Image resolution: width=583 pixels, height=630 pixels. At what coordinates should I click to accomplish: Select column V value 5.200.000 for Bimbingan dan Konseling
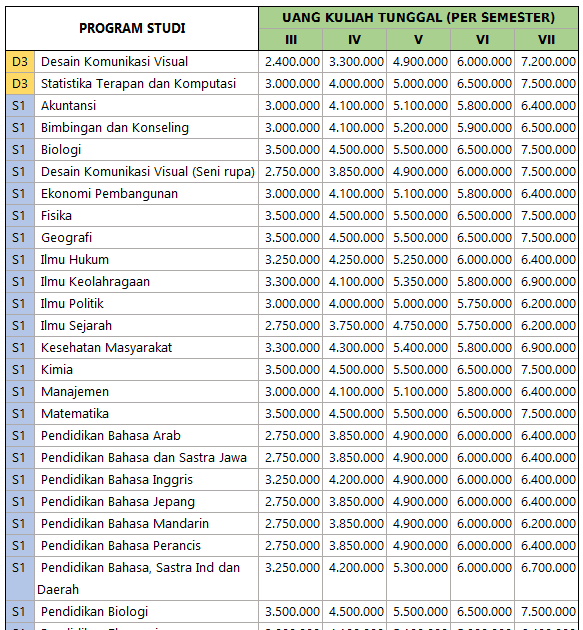click(x=420, y=128)
